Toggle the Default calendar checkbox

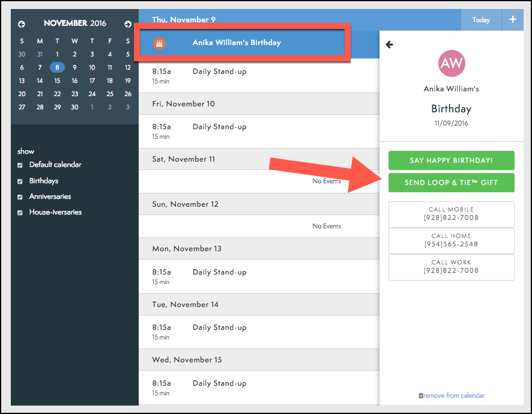pyautogui.click(x=20, y=165)
